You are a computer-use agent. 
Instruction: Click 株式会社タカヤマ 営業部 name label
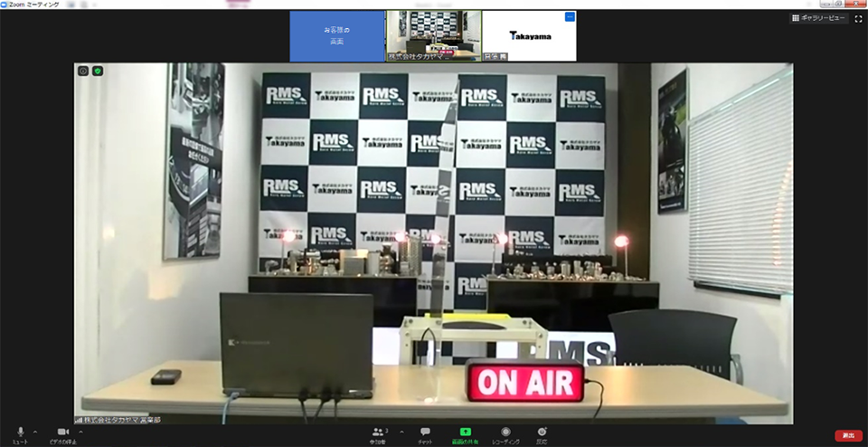coord(118,421)
